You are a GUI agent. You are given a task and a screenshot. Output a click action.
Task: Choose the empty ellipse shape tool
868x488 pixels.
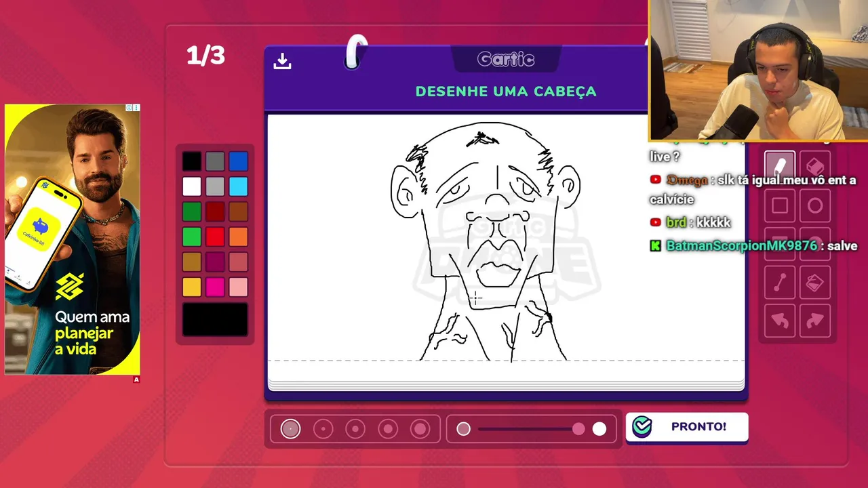(815, 205)
